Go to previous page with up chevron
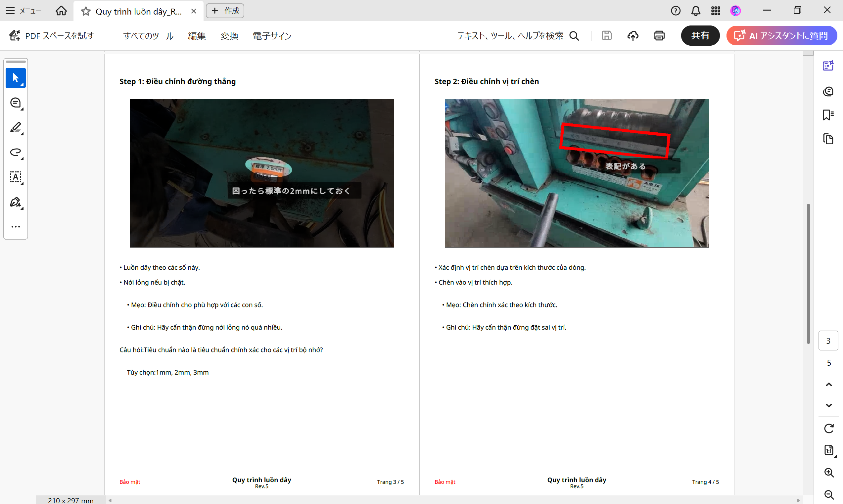843x504 pixels. 829,385
